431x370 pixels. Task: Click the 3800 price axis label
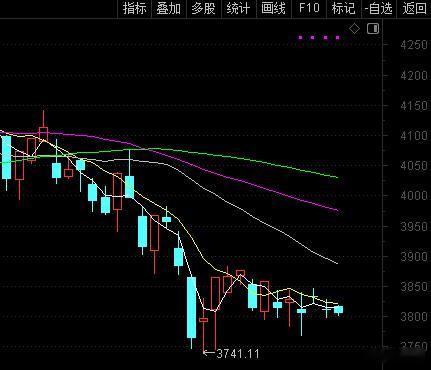click(x=414, y=317)
